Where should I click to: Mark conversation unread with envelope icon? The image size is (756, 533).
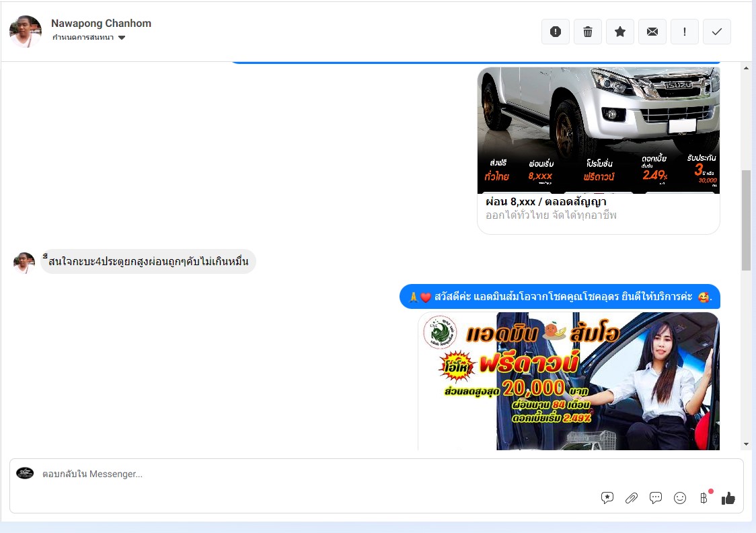[652, 32]
